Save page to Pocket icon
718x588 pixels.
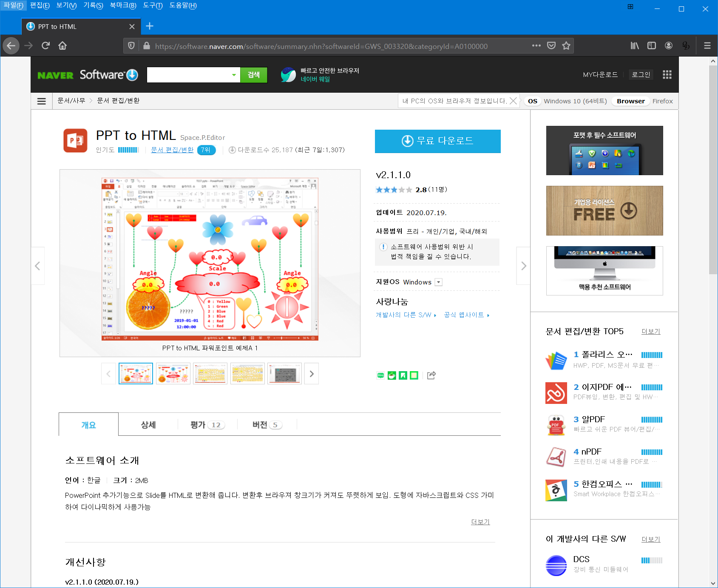tap(551, 45)
